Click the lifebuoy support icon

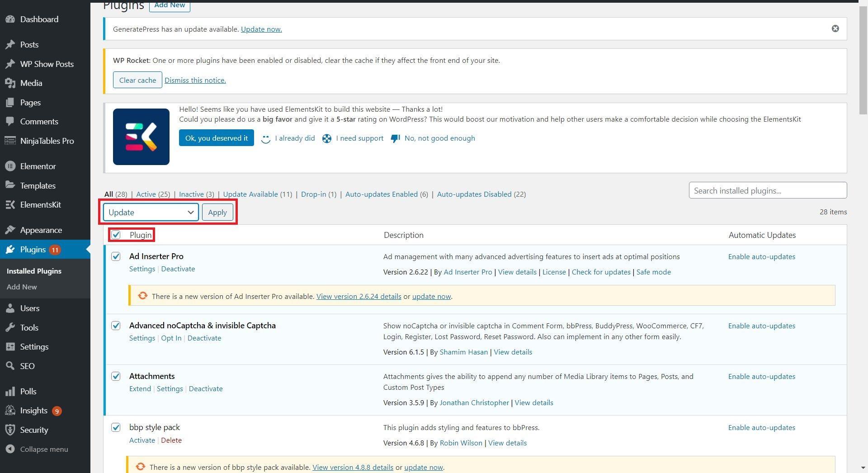click(x=327, y=139)
